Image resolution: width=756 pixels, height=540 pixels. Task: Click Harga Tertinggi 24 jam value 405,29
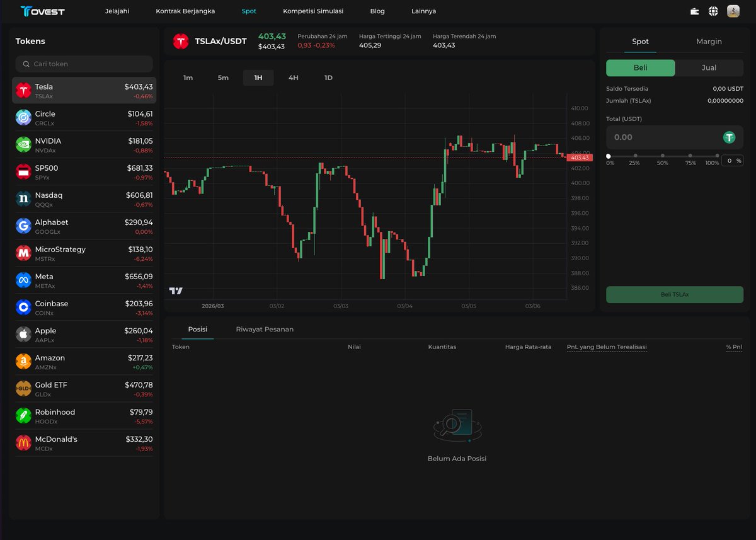point(370,45)
